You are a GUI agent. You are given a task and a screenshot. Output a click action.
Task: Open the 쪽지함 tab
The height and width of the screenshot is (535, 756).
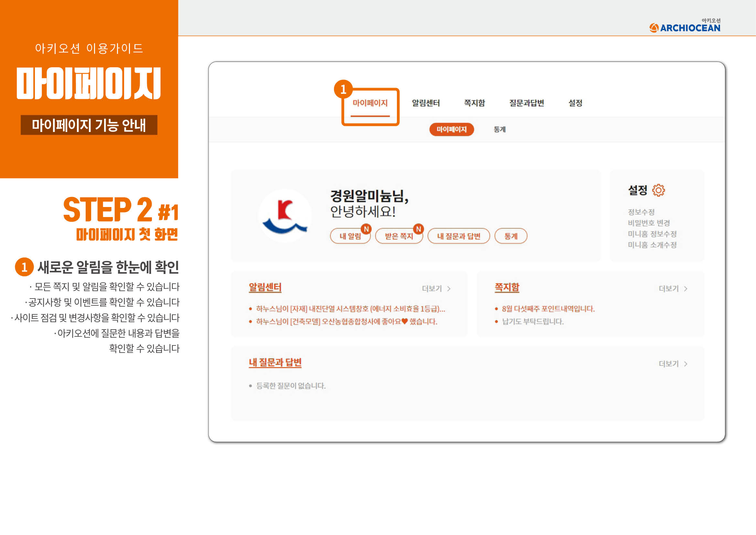point(474,103)
